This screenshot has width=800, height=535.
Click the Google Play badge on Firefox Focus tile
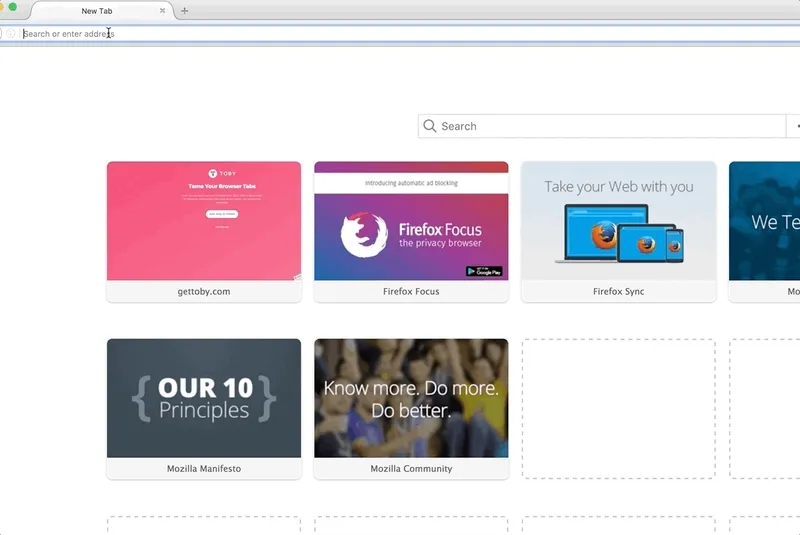484,271
